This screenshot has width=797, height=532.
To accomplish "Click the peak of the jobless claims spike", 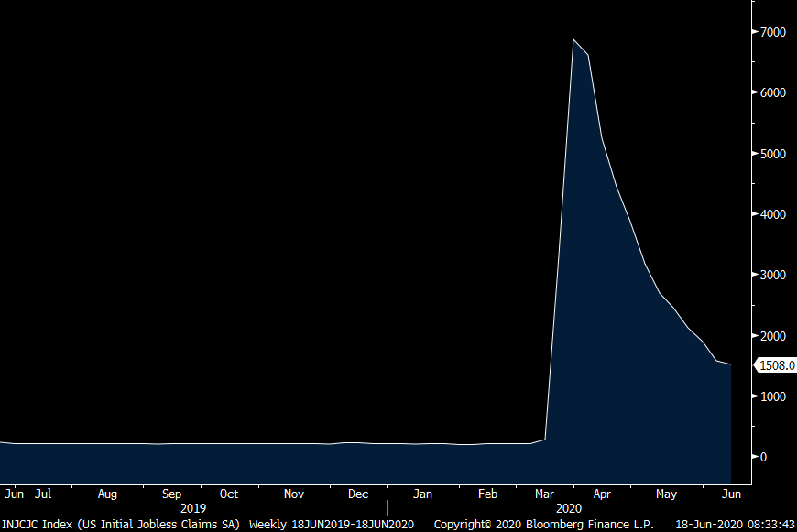I will tap(573, 39).
